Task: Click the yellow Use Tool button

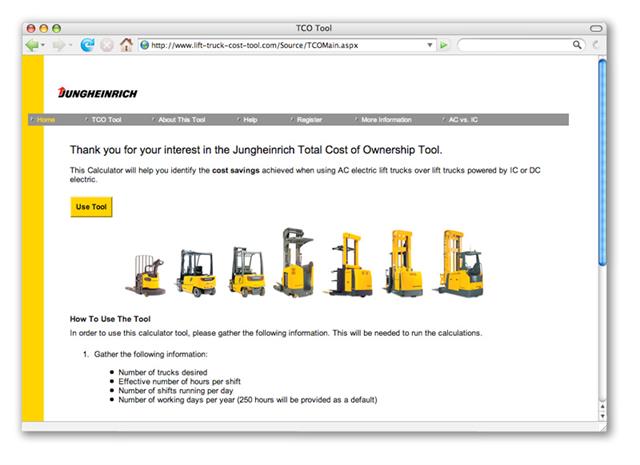Action: click(91, 207)
